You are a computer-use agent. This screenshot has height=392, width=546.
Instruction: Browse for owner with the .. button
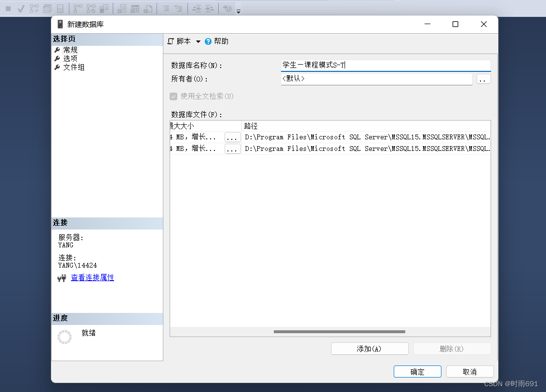coord(483,79)
